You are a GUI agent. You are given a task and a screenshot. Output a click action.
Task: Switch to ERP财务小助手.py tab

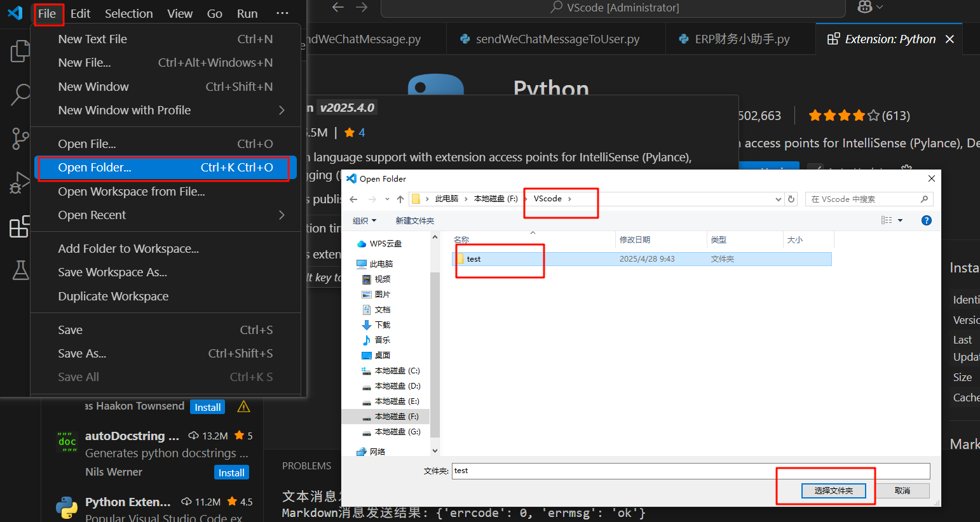point(740,39)
